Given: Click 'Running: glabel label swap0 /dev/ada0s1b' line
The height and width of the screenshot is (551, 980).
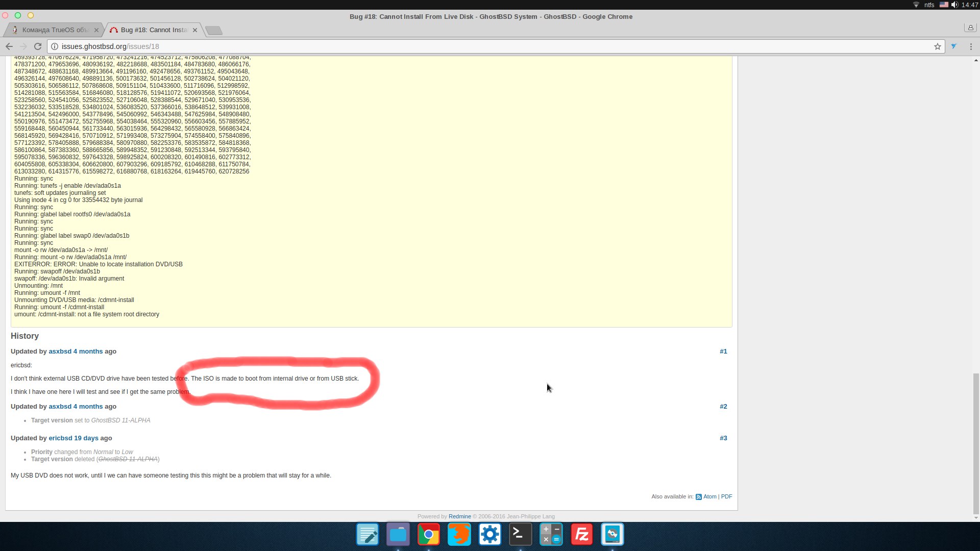Looking at the screenshot, I should point(72,236).
